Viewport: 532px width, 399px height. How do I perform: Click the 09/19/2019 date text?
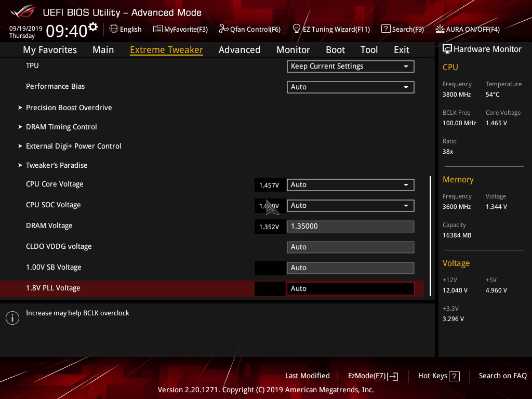click(26, 28)
